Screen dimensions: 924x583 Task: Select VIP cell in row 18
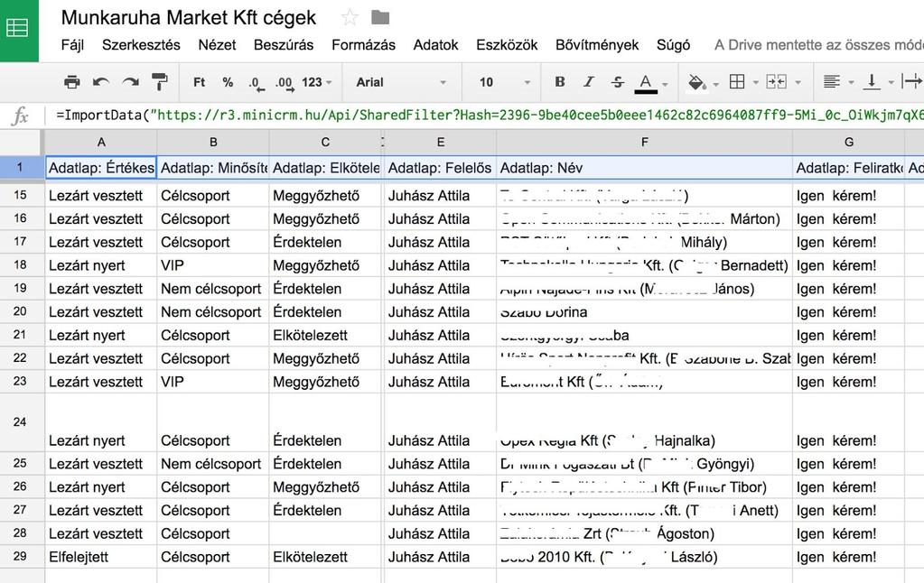(213, 265)
